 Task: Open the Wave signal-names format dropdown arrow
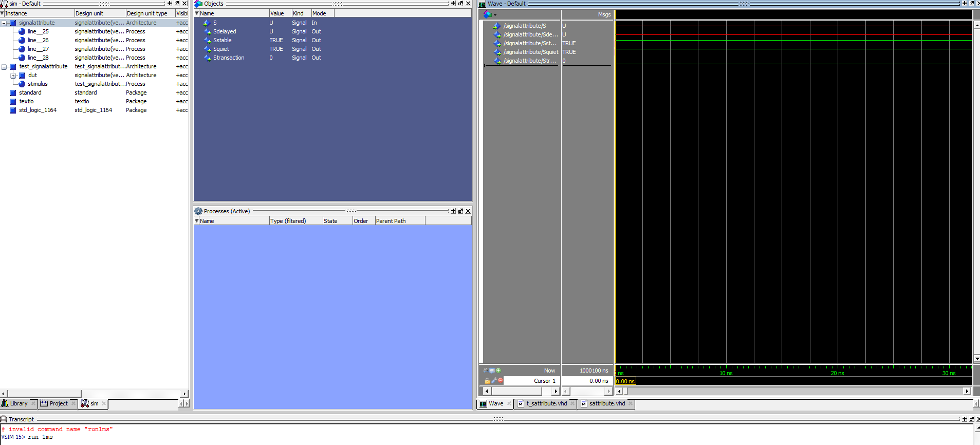point(495,15)
